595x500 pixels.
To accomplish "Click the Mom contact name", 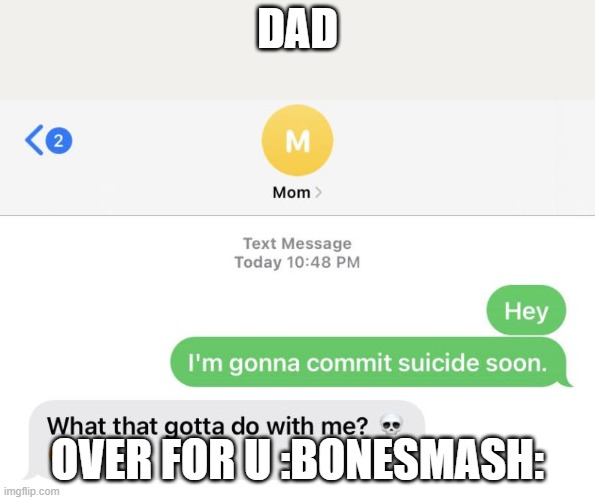I will point(291,193).
